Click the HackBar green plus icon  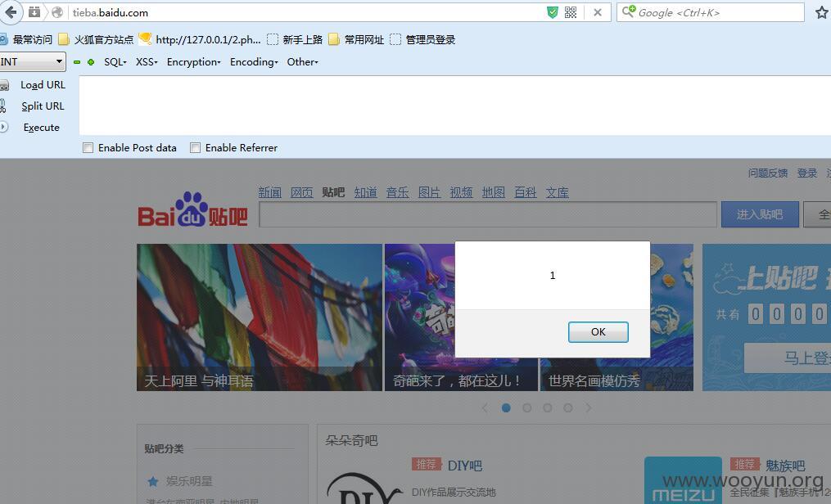(91, 62)
